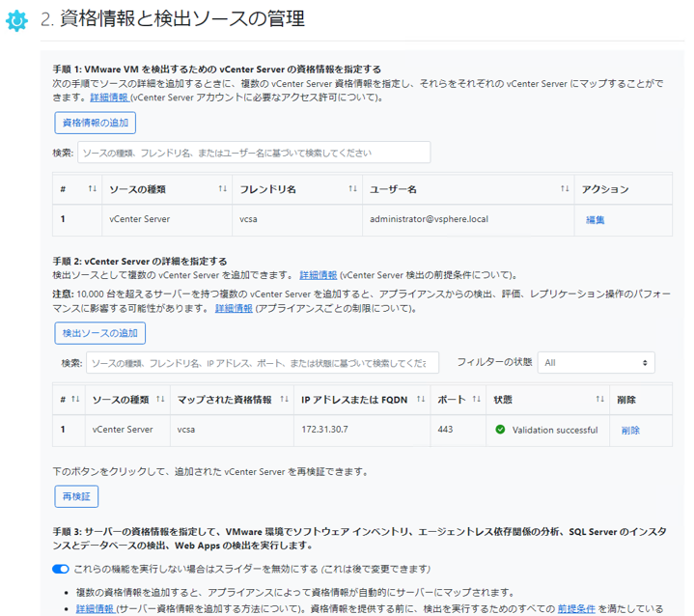Click 編集 link for vcsa credential
Image resolution: width=694 pixels, height=616 pixels.
point(596,220)
